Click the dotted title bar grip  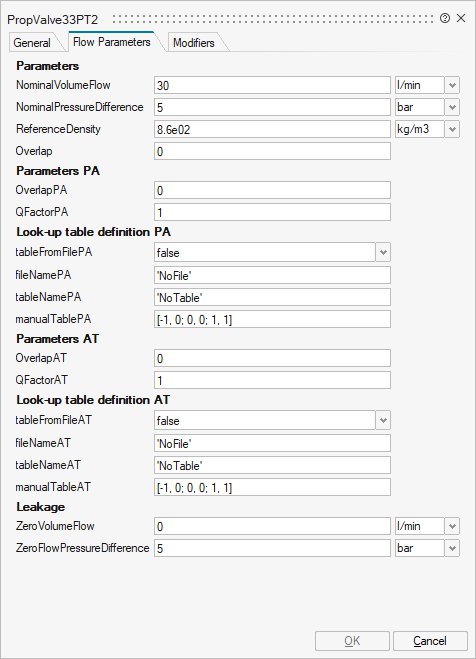pyautogui.click(x=273, y=19)
